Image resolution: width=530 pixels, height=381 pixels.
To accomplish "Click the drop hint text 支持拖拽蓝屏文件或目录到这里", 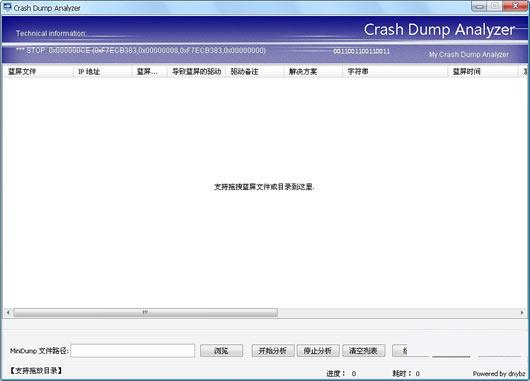I will pos(264,187).
